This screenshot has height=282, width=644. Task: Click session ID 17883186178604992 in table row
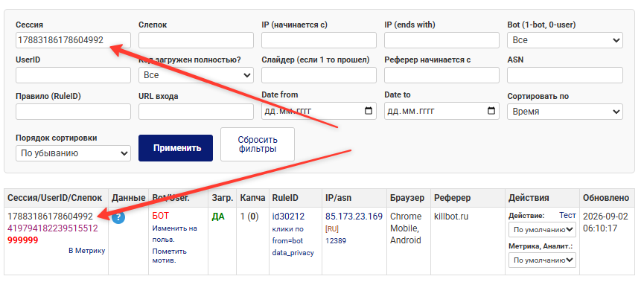pos(50,217)
